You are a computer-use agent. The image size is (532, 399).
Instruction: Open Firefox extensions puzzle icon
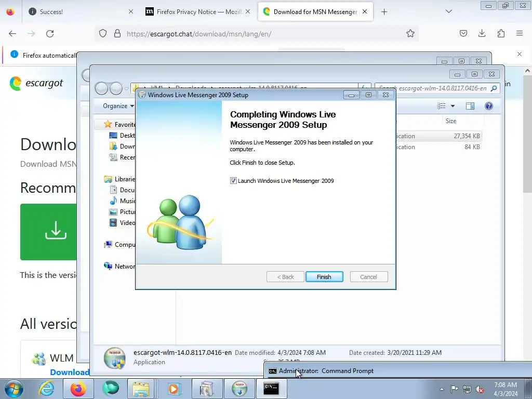(x=501, y=34)
